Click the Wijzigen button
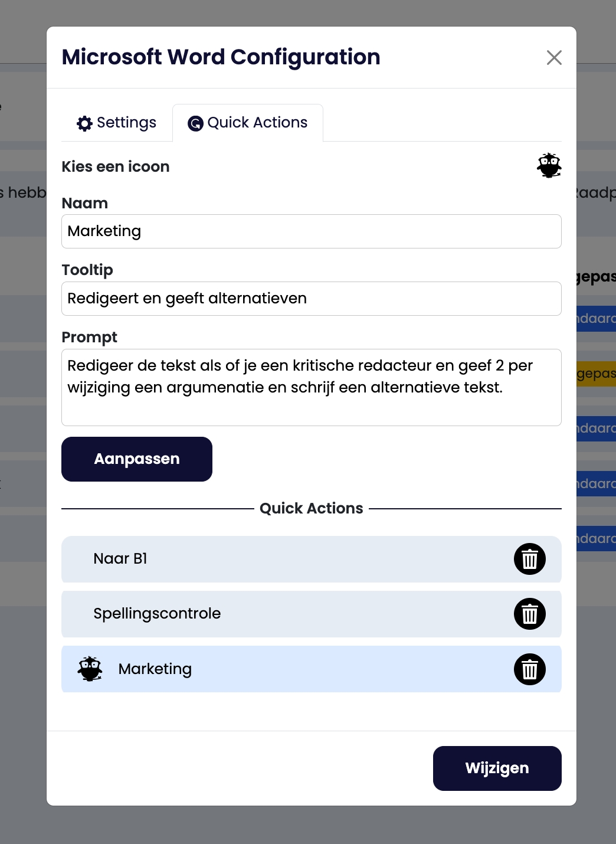This screenshot has height=844, width=616. coord(497,768)
